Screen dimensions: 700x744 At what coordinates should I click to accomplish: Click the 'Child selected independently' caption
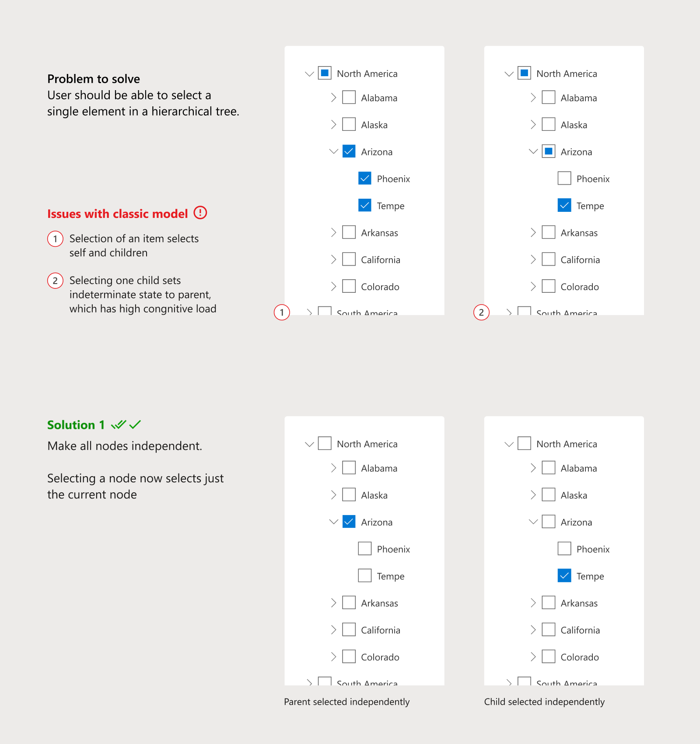tap(544, 702)
